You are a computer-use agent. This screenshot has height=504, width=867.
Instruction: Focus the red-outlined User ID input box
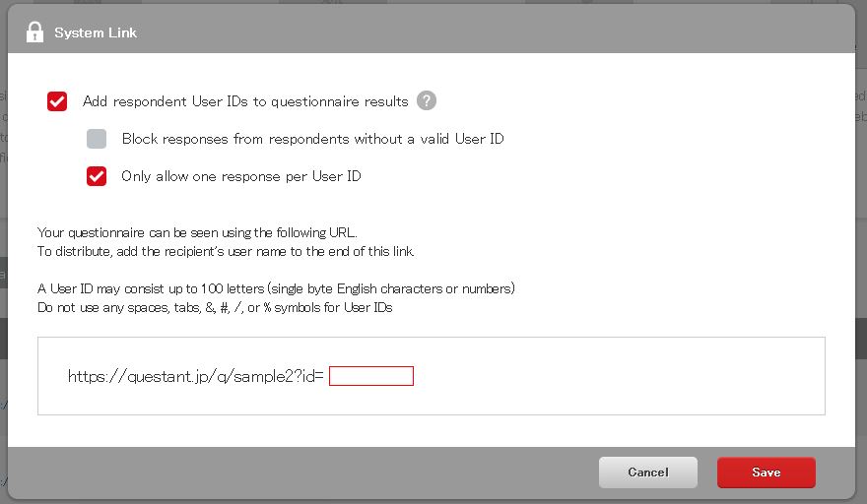point(371,376)
